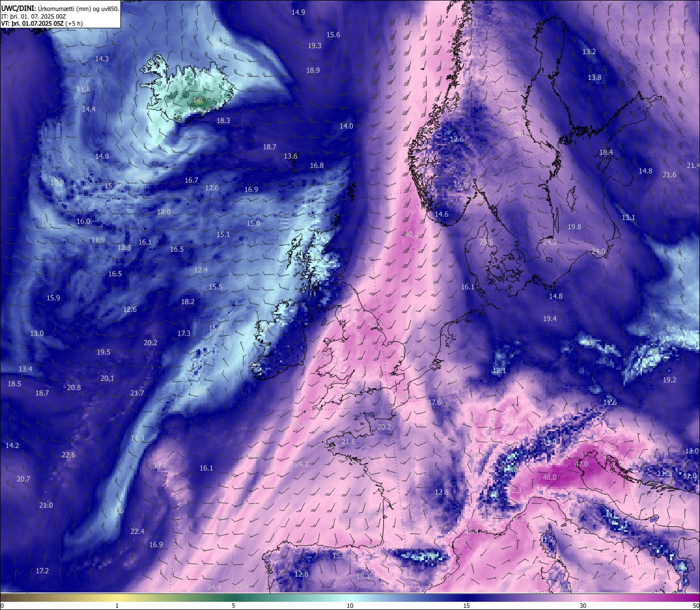The width and height of the screenshot is (700, 610).
Task: Select the 20.1 value label
Action: [x=107, y=378]
